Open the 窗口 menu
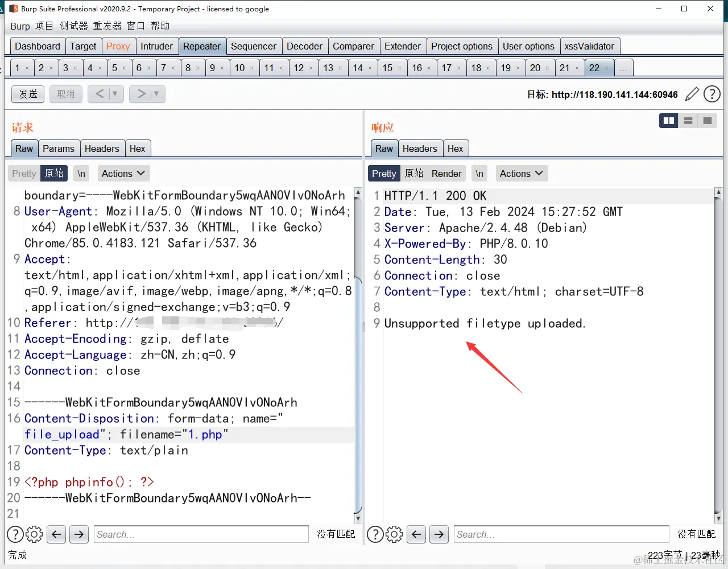This screenshot has height=569, width=728. 135,26
